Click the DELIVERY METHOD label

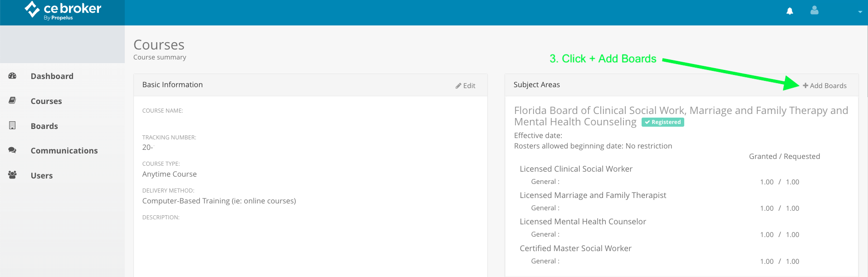168,191
